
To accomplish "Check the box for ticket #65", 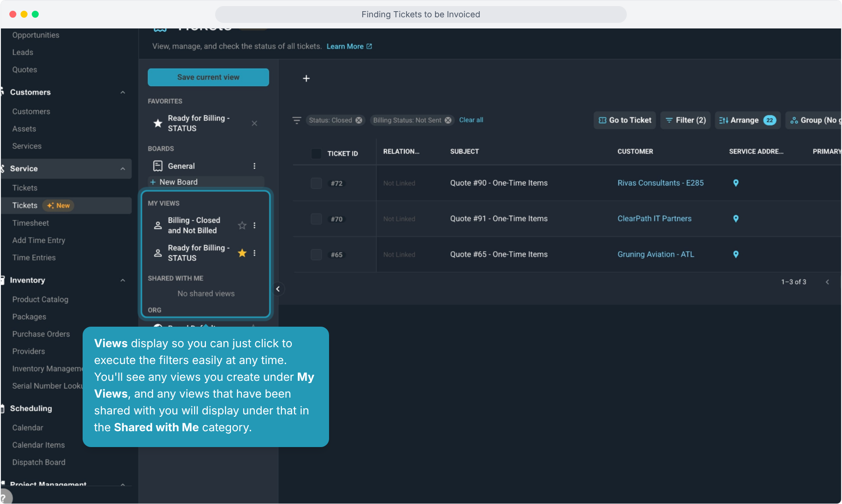I will (316, 254).
